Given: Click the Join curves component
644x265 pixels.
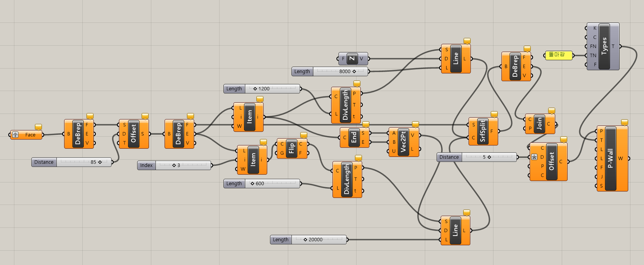Looking at the screenshot, I should [x=539, y=124].
